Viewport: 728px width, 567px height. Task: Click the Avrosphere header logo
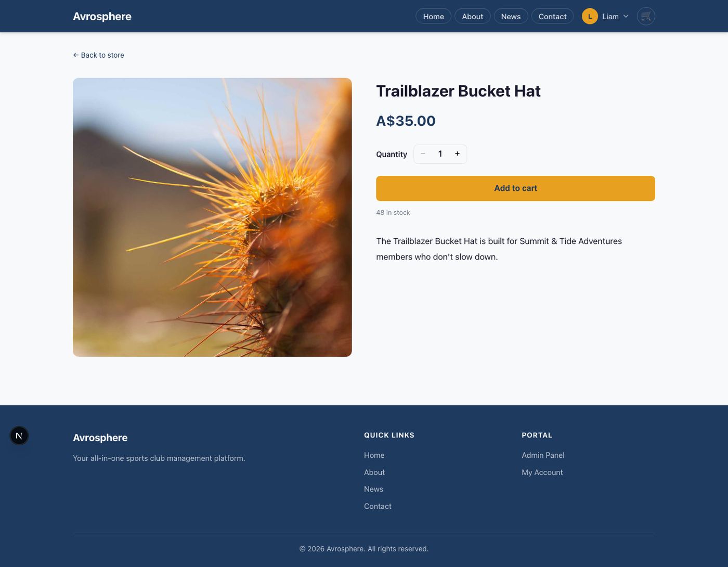[x=102, y=16]
